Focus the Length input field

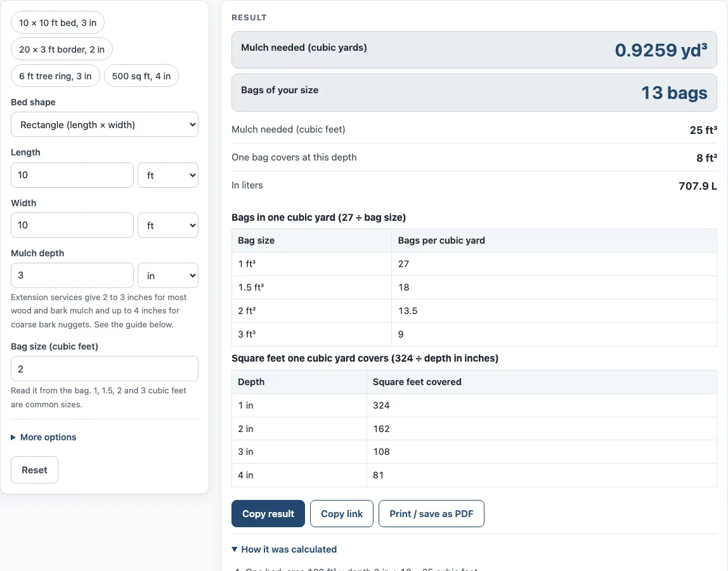72,175
